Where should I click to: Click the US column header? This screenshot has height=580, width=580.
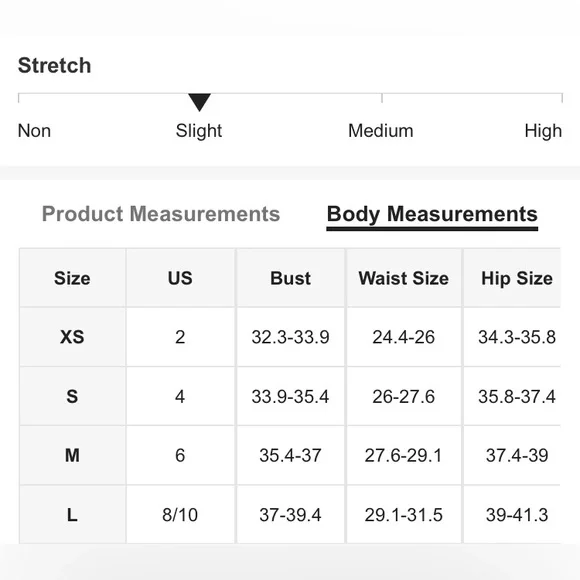[180, 278]
